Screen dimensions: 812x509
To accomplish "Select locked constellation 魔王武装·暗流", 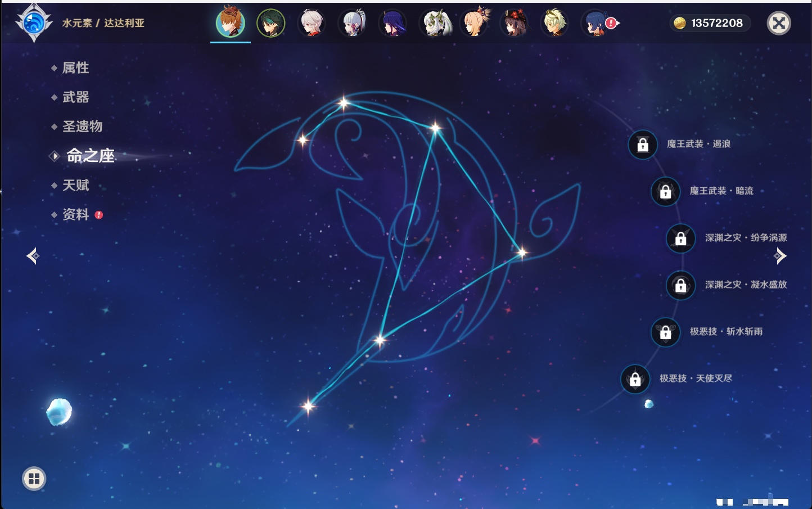I will pyautogui.click(x=665, y=191).
